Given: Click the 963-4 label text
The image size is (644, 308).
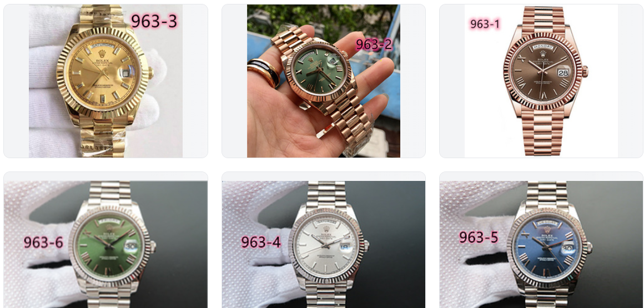Looking at the screenshot, I should (261, 242).
